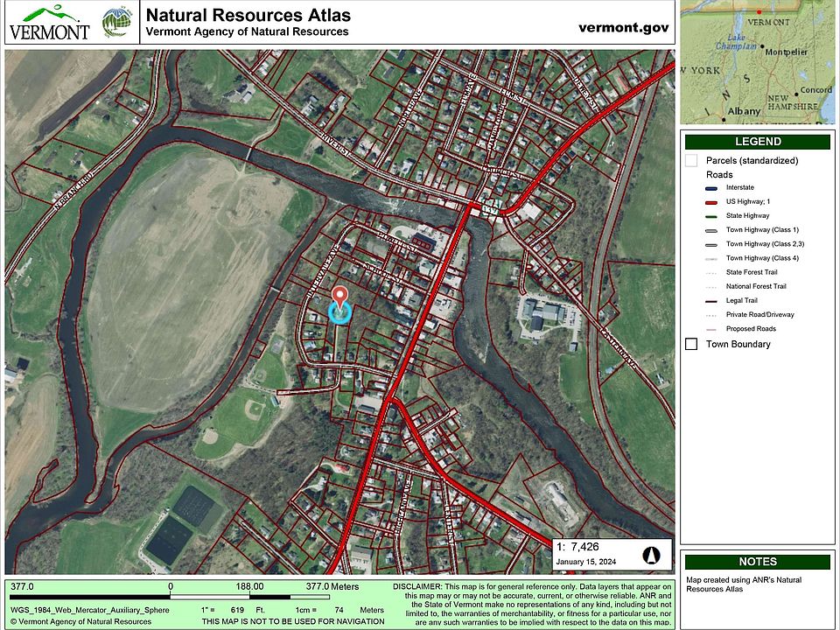The image size is (840, 630).
Task: Click the blue circle marker under the pin
Action: coord(339,312)
